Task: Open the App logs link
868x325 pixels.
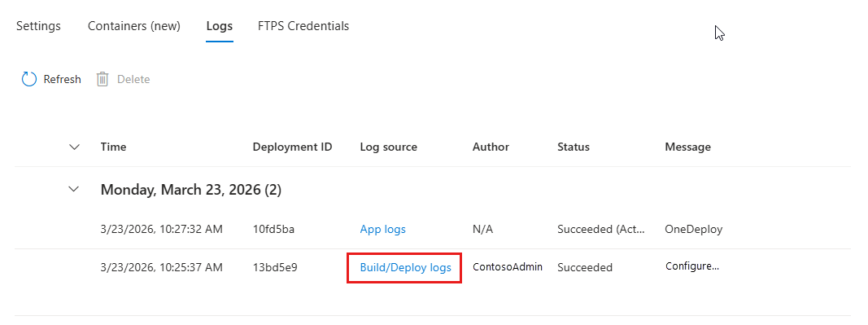Action: [383, 229]
